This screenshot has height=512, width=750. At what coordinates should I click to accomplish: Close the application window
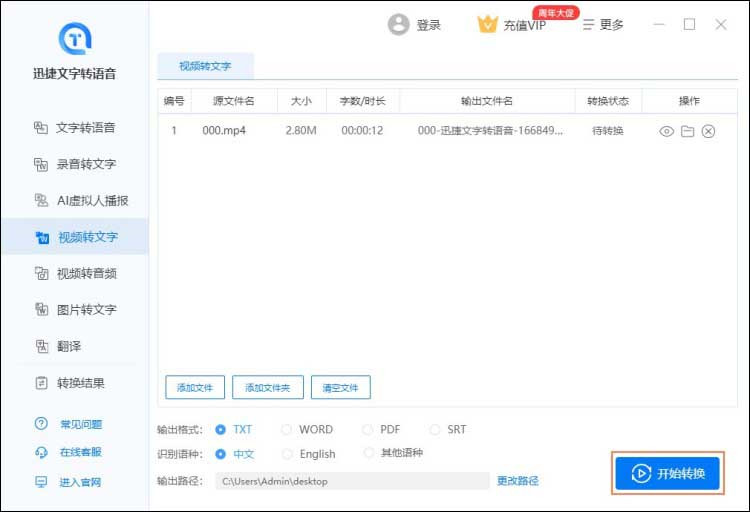[721, 24]
